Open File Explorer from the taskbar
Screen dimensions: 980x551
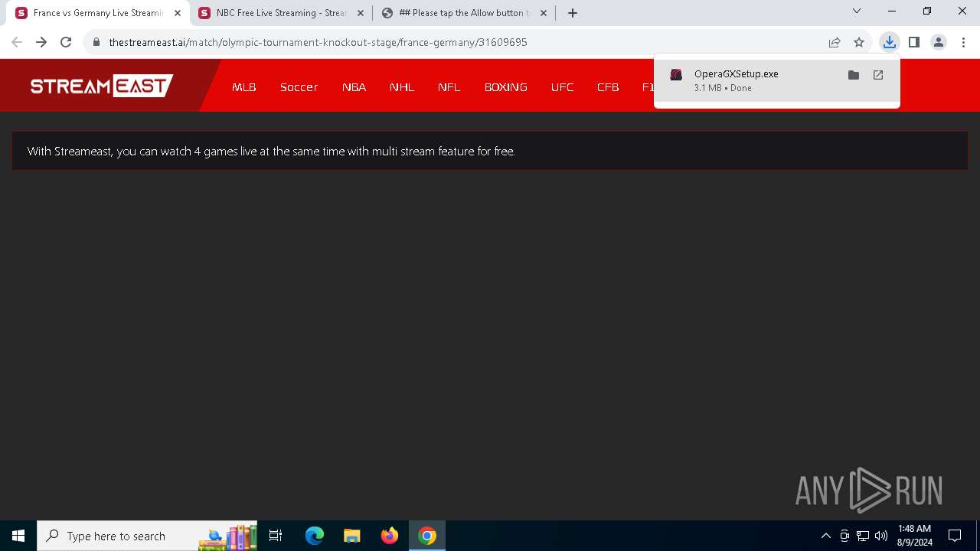pos(352,536)
